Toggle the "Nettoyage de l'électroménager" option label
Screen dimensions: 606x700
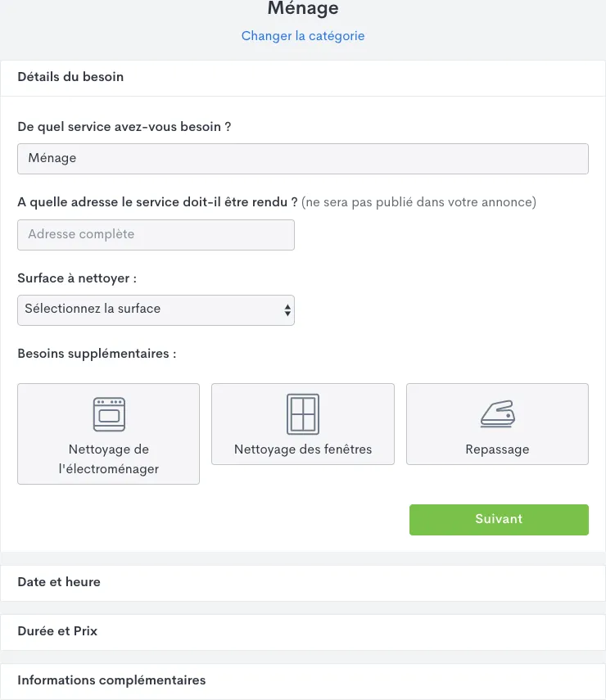pyautogui.click(x=108, y=459)
